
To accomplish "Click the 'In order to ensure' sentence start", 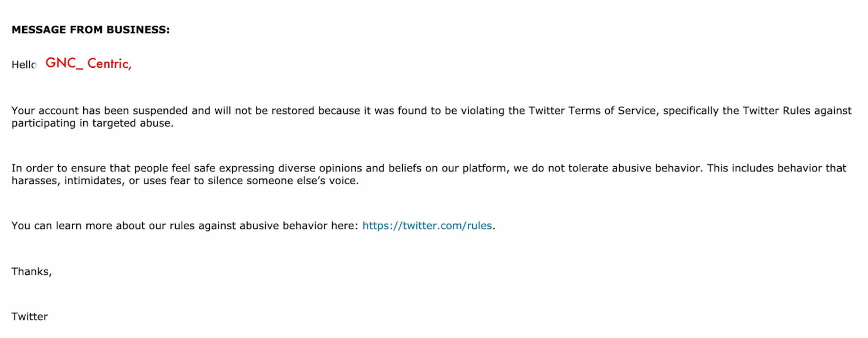I will pyautogui.click(x=59, y=168).
